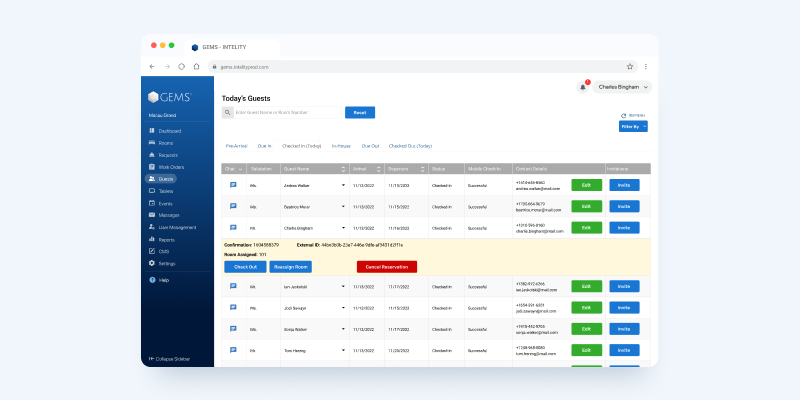800x400 pixels.
Task: Expand the Tom Herzog row details
Action: coord(343,351)
